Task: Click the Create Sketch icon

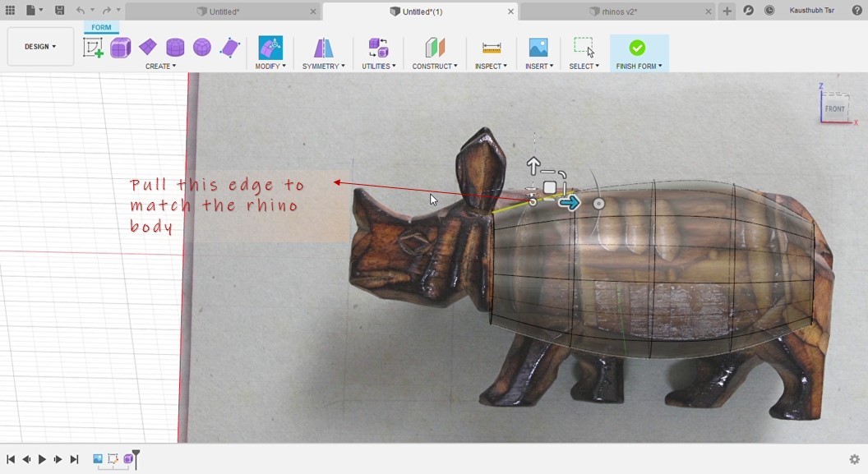Action: pyautogui.click(x=93, y=48)
